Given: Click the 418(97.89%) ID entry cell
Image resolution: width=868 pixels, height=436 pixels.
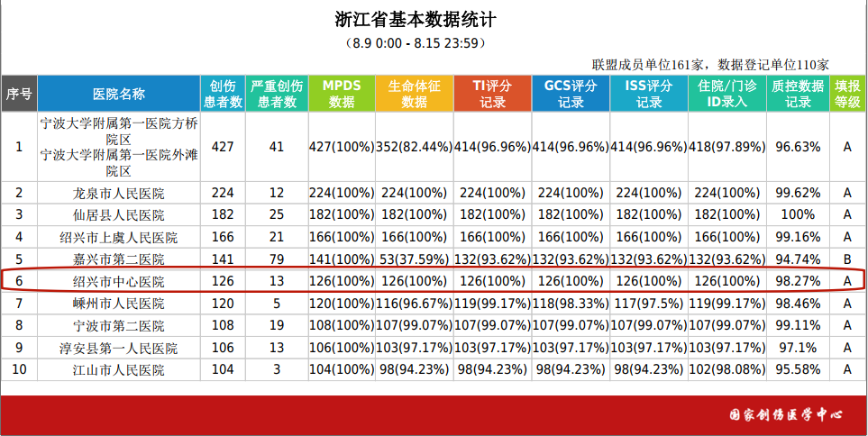Looking at the screenshot, I should coord(726,147).
